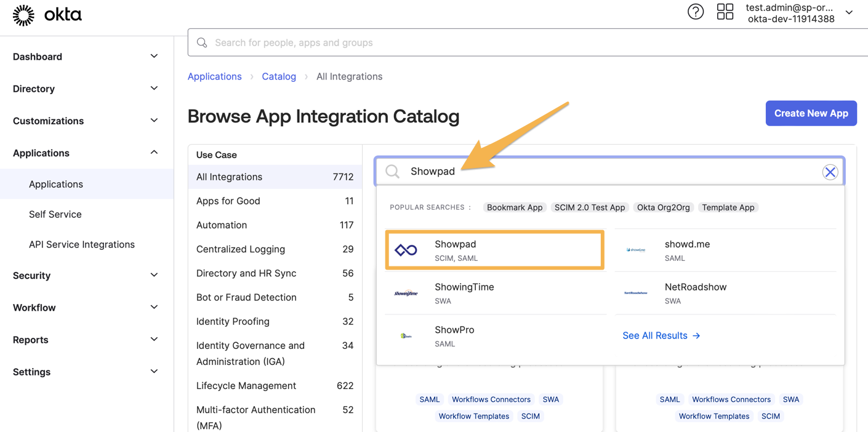
Task: Click the people, apps and groups search field
Action: pos(528,42)
